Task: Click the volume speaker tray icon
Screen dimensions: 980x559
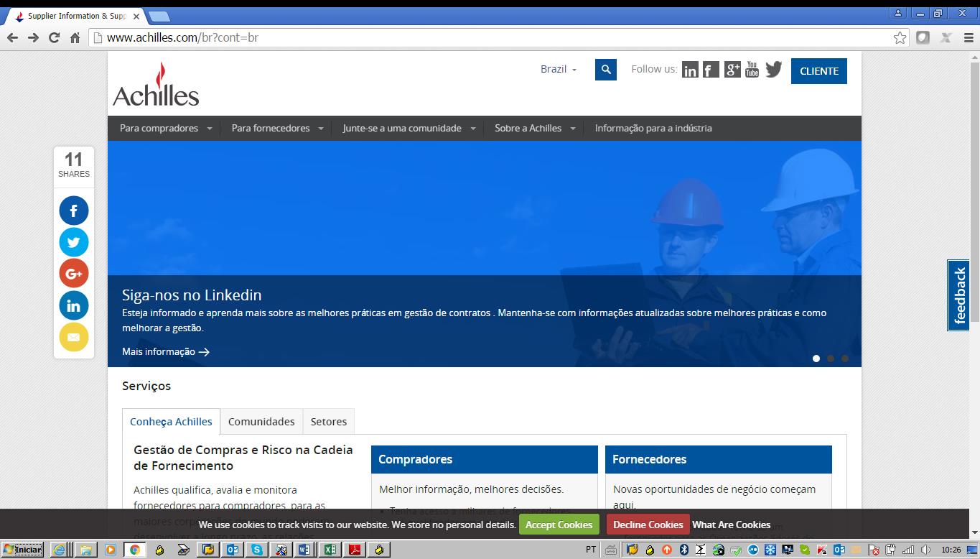Action: 925,550
